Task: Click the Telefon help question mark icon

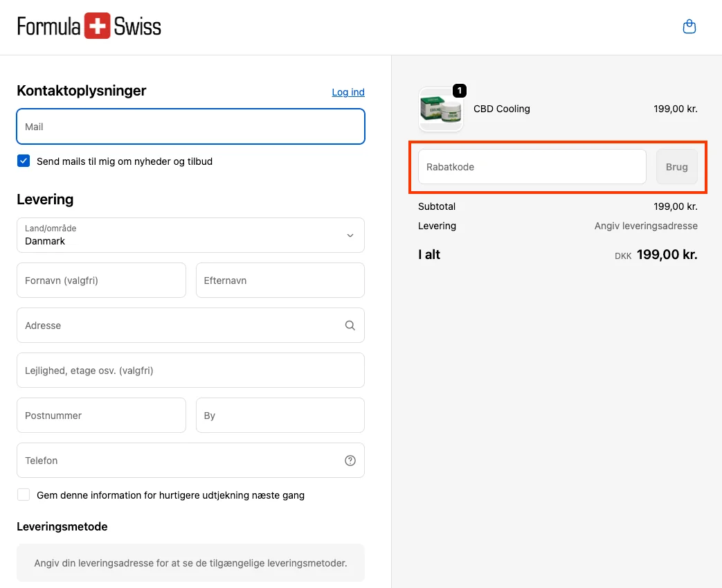Action: pyautogui.click(x=350, y=461)
